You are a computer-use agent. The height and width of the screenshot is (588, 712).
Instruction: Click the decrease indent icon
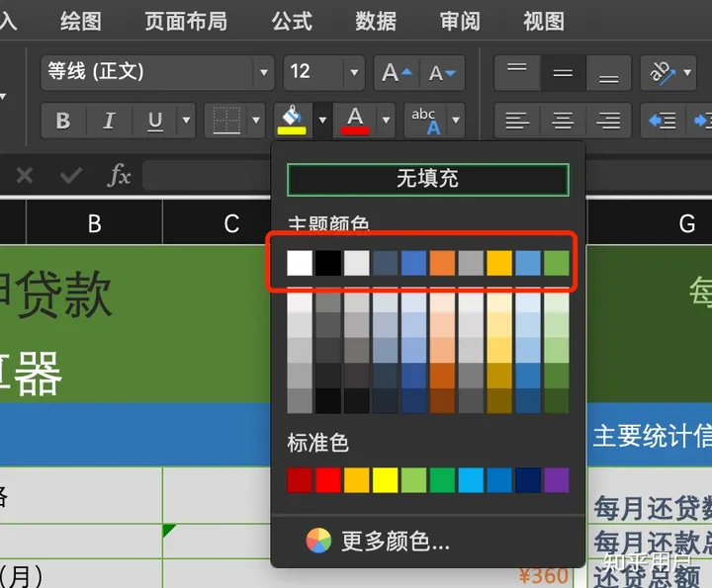pyautogui.click(x=662, y=121)
